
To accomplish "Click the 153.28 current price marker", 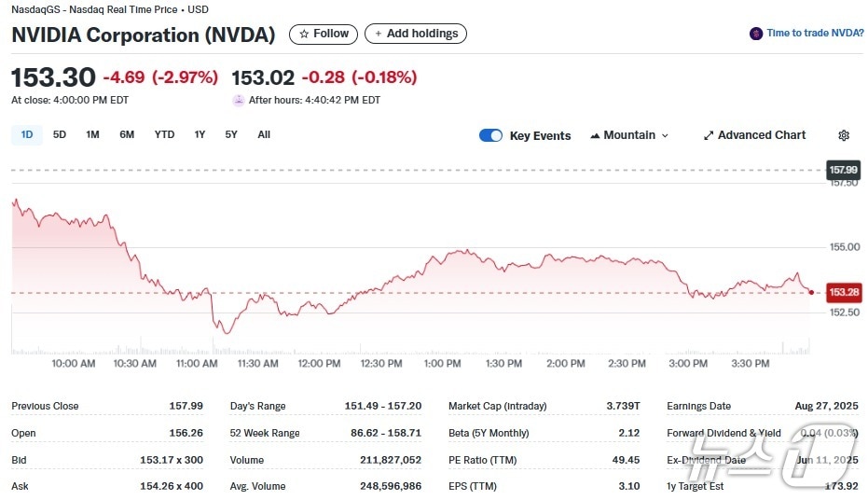I will 843,292.
